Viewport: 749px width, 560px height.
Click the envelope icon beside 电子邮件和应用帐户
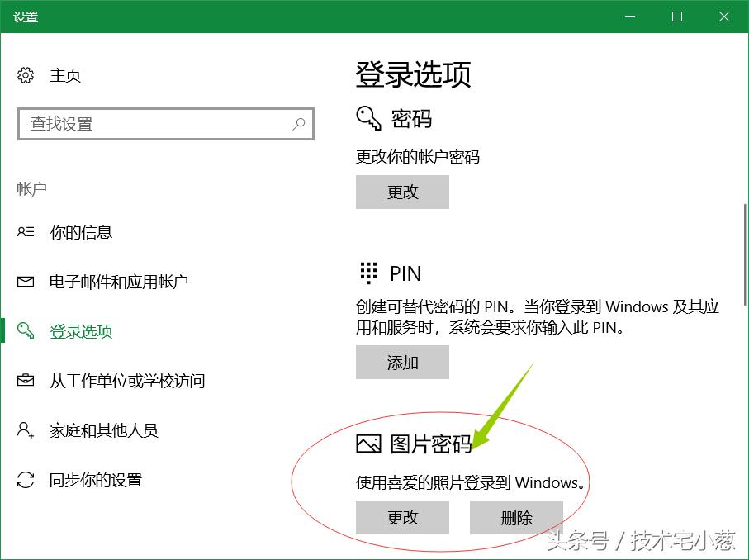[27, 281]
